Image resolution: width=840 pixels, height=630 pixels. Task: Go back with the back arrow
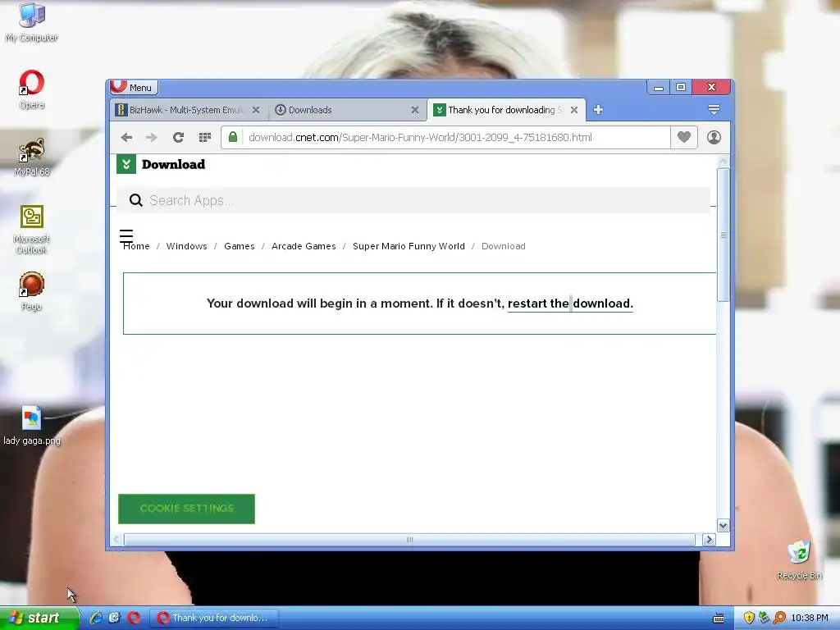tap(126, 138)
